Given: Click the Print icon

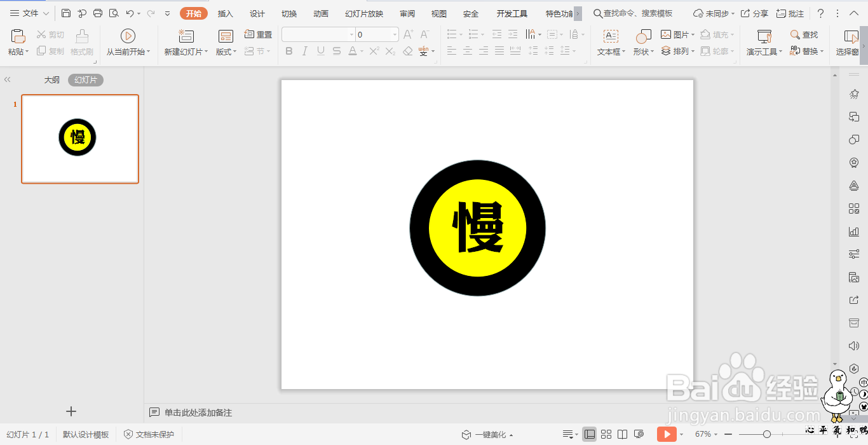Looking at the screenshot, I should click(97, 13).
